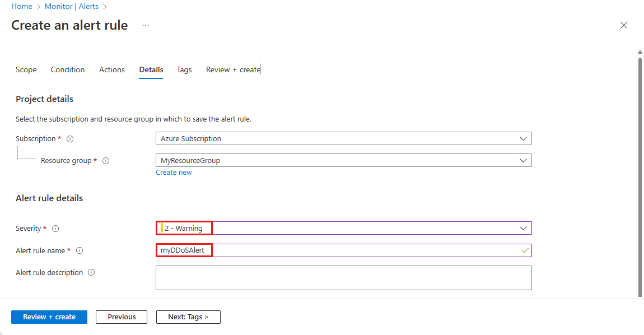Open the Subscription dropdown
This screenshot has width=644, height=335.
click(x=343, y=138)
